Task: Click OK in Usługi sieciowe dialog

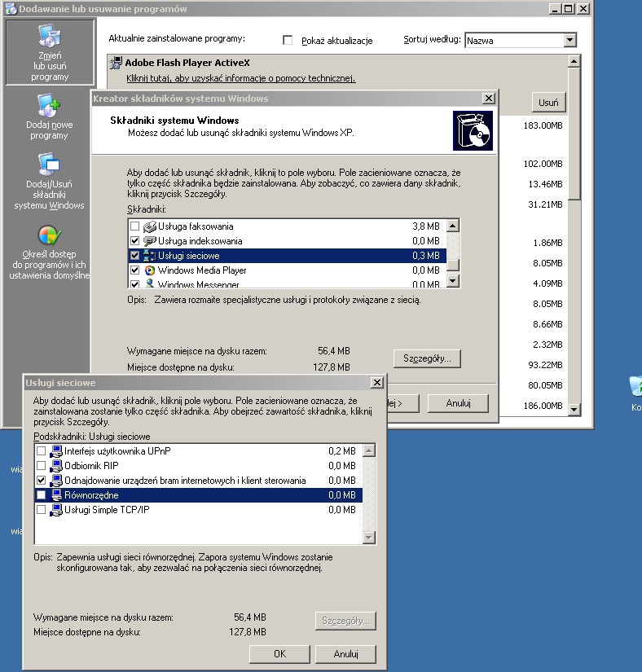Action: pyautogui.click(x=279, y=654)
